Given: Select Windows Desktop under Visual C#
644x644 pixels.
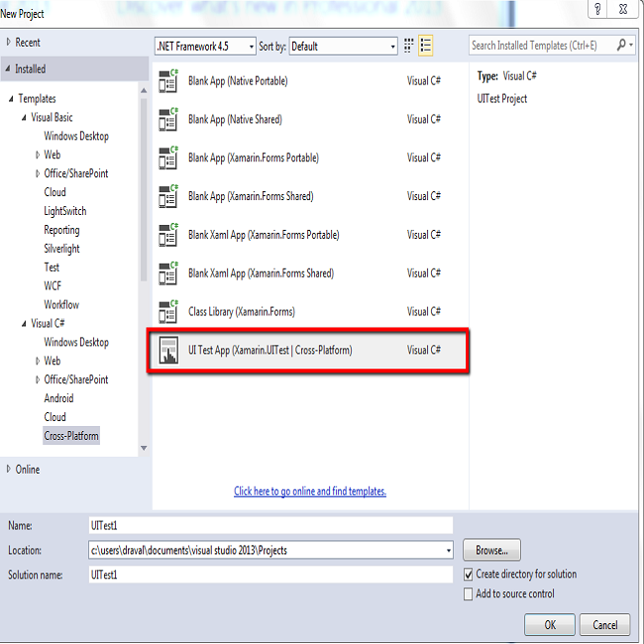Looking at the screenshot, I should click(x=76, y=342).
